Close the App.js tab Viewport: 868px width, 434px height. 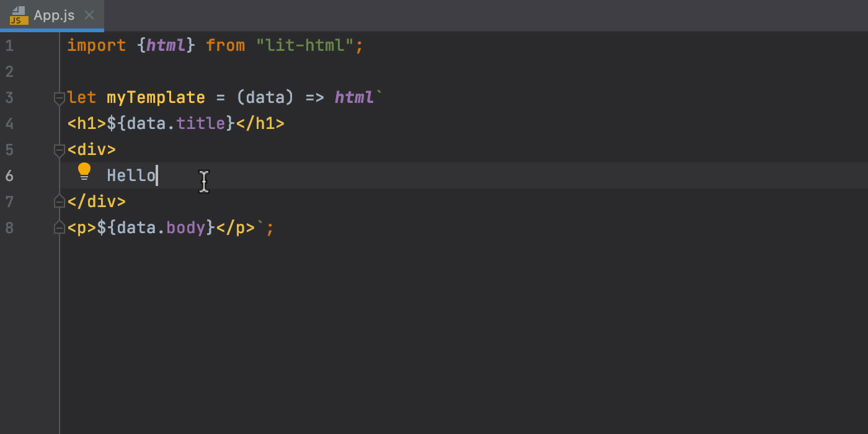pos(89,15)
